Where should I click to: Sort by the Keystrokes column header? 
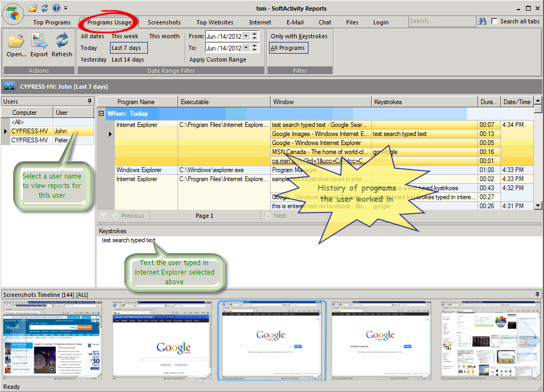click(x=425, y=102)
